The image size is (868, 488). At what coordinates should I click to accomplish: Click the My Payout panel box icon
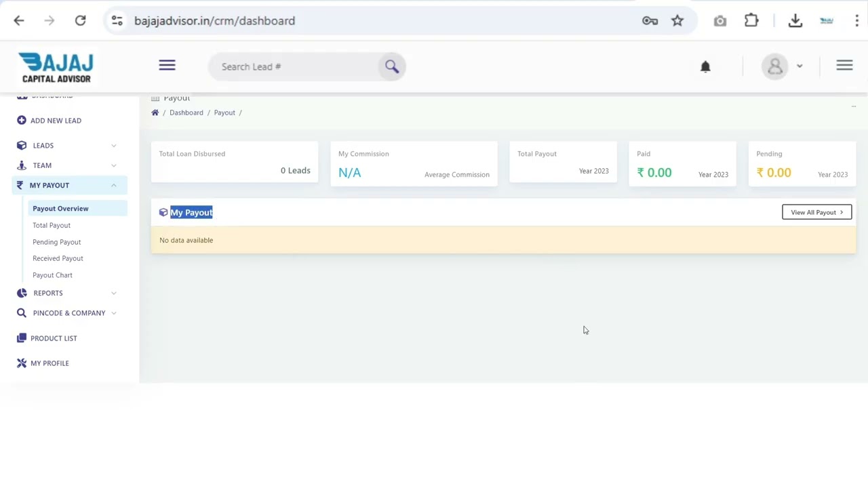pos(163,213)
